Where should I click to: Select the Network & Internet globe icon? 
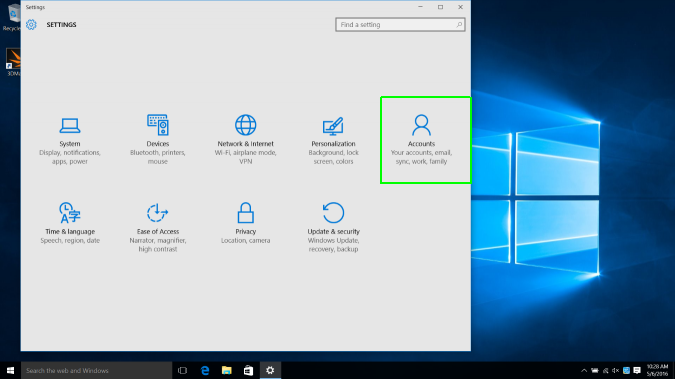245,125
